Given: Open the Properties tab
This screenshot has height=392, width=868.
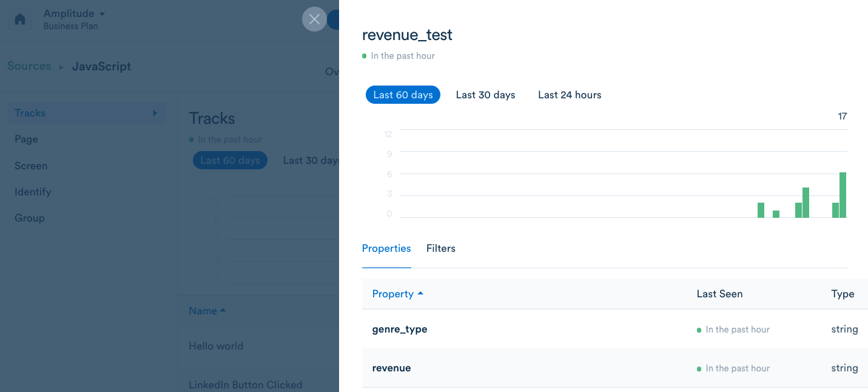Looking at the screenshot, I should click(x=386, y=248).
